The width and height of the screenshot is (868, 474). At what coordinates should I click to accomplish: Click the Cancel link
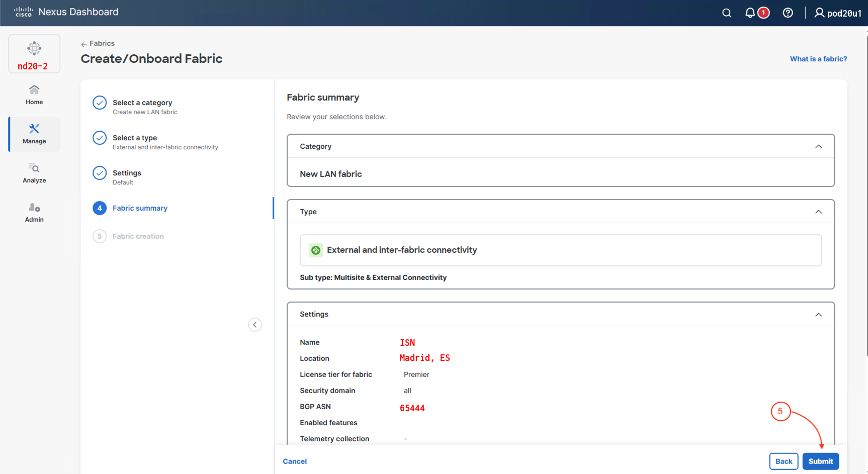click(295, 461)
